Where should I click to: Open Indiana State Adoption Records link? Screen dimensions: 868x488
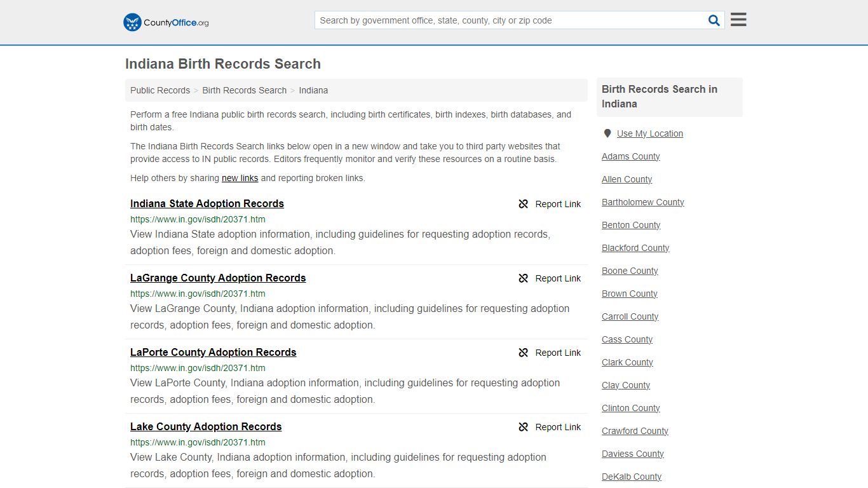[207, 203]
